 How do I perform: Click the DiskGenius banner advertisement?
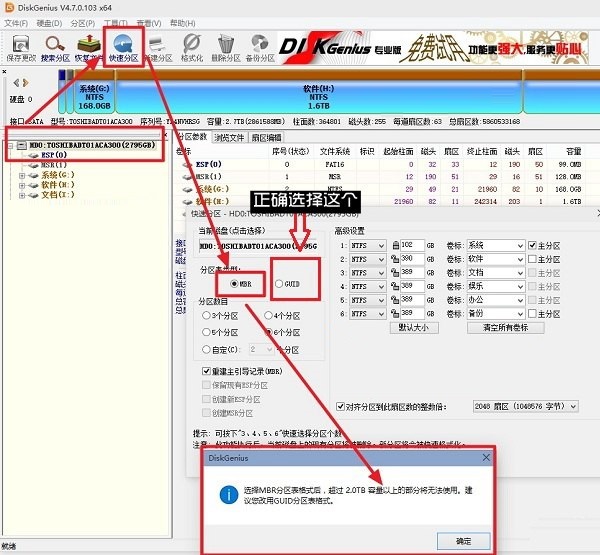coord(432,48)
